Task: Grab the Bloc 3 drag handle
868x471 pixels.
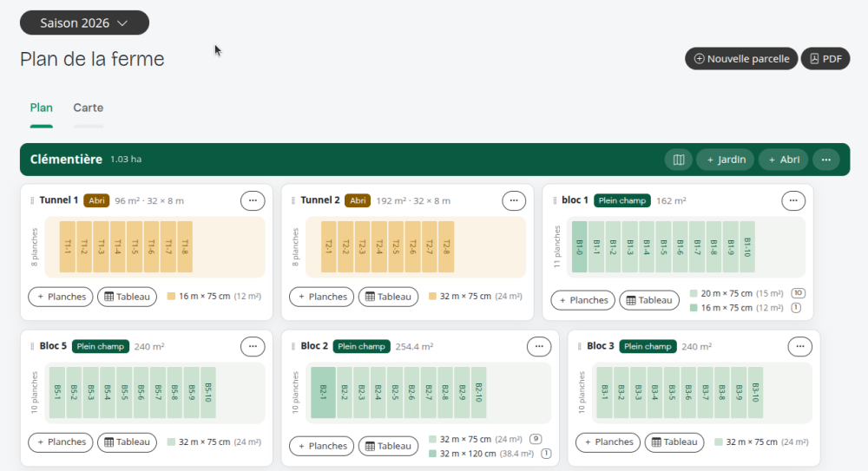Action: click(x=580, y=346)
